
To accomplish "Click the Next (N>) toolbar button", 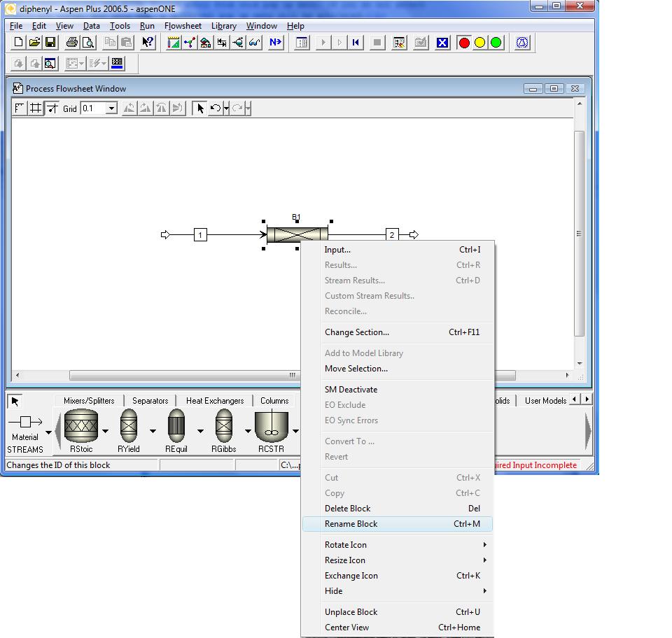I will click(x=276, y=43).
